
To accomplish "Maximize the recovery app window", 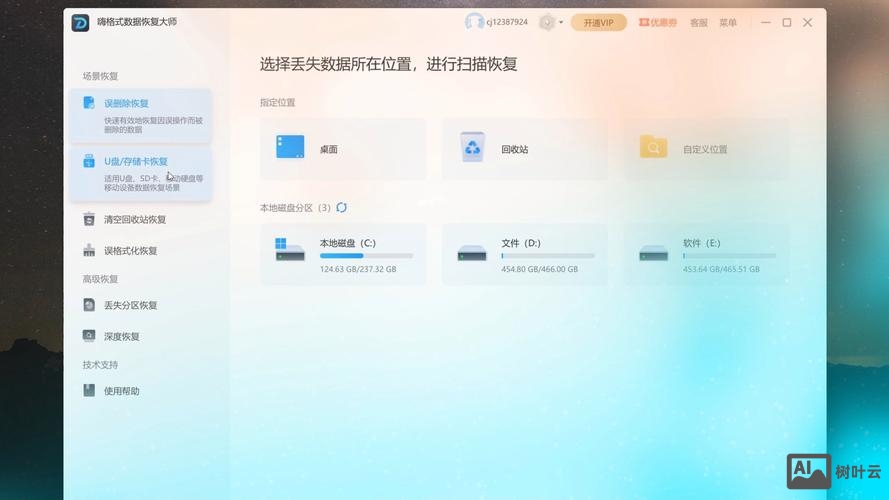I will [x=787, y=23].
